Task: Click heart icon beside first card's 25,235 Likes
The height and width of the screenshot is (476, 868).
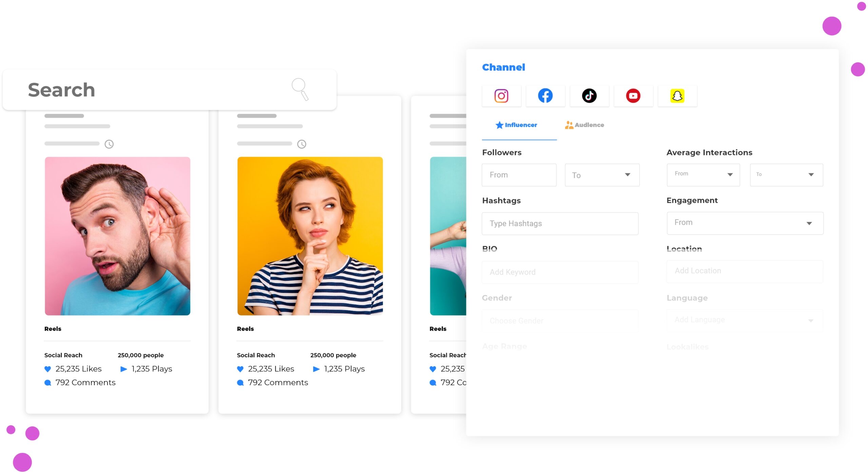Action: (x=47, y=369)
